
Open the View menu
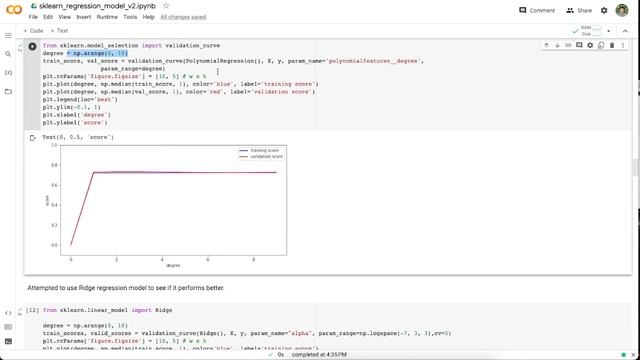coord(64,17)
